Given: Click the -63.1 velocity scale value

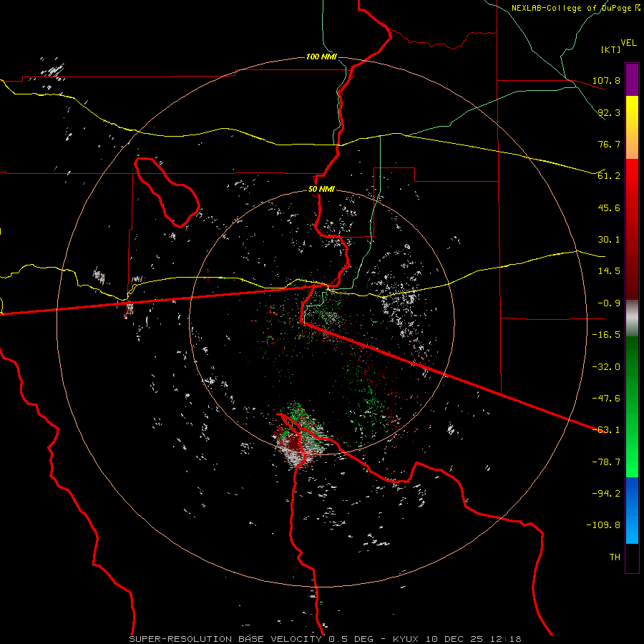Looking at the screenshot, I should (x=606, y=430).
